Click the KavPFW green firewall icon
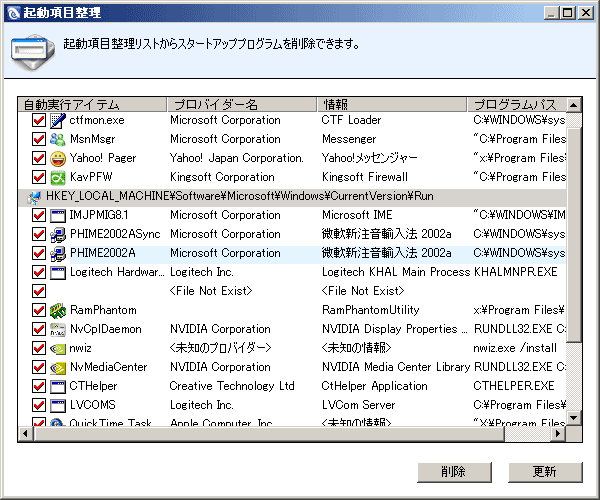Viewport: 600px width, 500px height. [x=58, y=178]
